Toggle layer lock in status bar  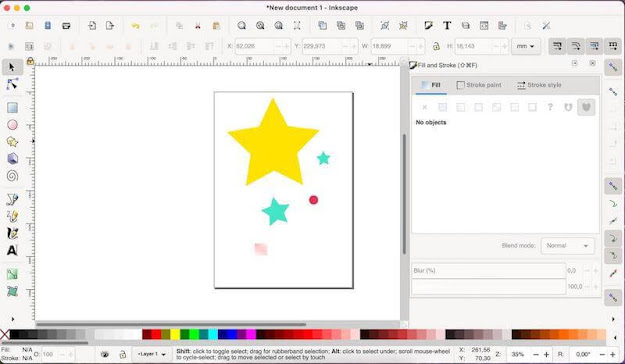pyautogui.click(x=123, y=354)
